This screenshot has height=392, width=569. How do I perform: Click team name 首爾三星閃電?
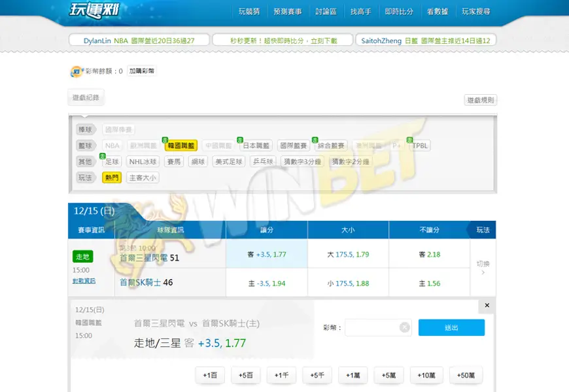[144, 258]
